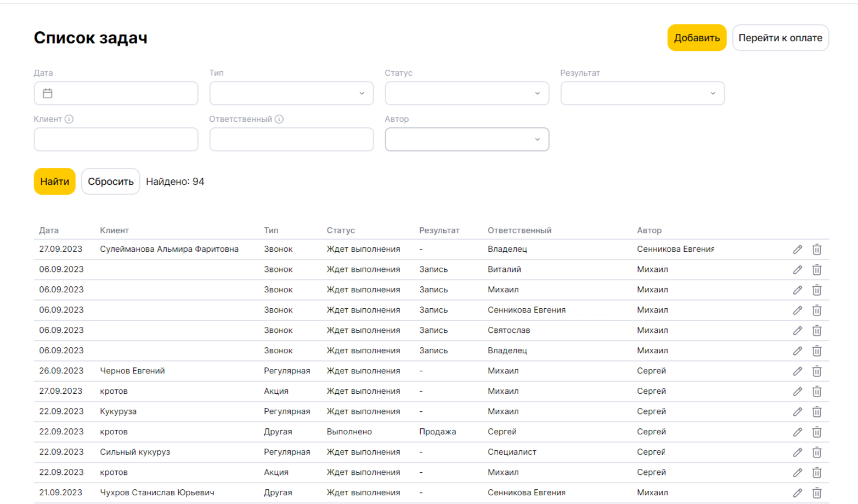Click the calendar icon in Дата field
Screen dimensions: 858x504
coord(48,94)
